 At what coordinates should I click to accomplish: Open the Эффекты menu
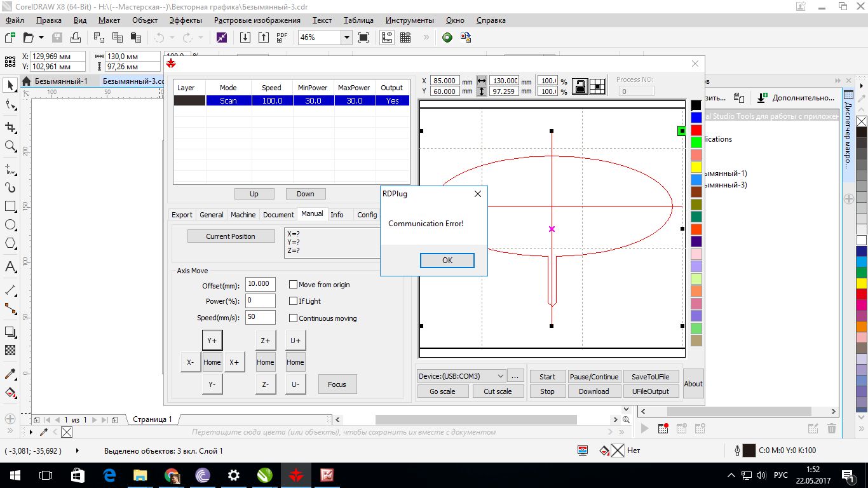(186, 20)
